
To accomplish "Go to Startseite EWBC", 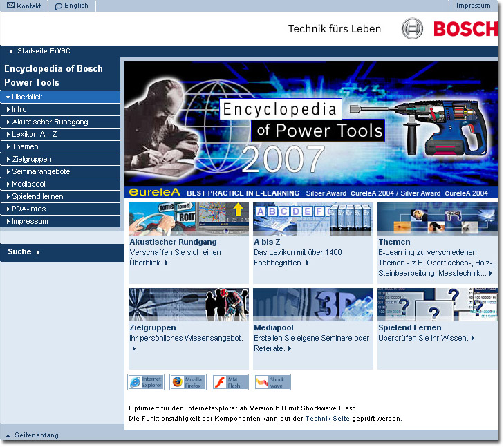I will pos(44,51).
